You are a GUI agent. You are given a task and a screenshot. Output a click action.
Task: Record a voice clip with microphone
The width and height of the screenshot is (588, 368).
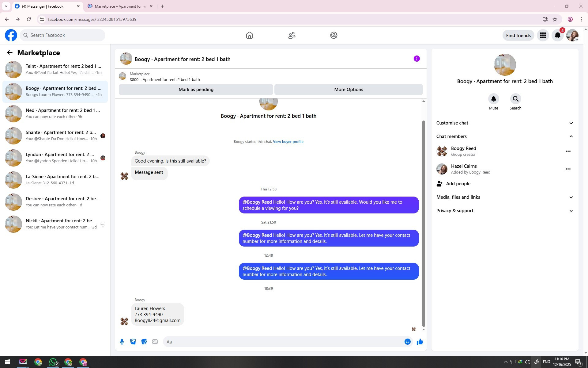click(122, 342)
